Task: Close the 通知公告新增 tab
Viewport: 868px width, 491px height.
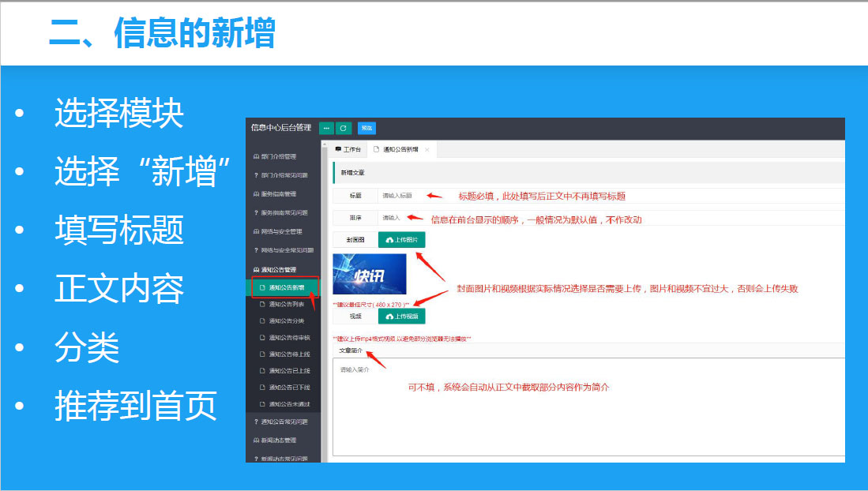Action: [x=427, y=149]
